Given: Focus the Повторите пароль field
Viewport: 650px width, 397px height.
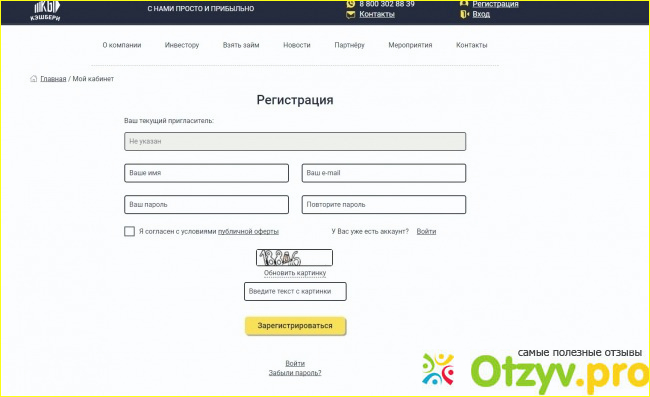Looking at the screenshot, I should [x=384, y=204].
